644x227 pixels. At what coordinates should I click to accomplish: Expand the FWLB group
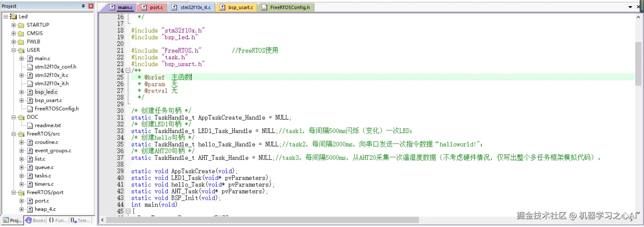(x=13, y=42)
